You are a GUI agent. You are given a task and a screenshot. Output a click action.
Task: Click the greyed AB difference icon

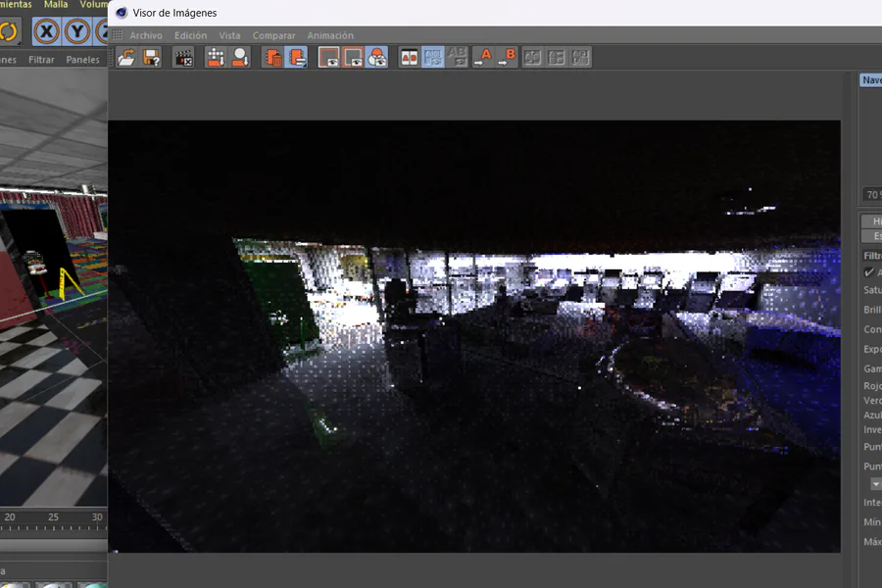[x=457, y=58]
